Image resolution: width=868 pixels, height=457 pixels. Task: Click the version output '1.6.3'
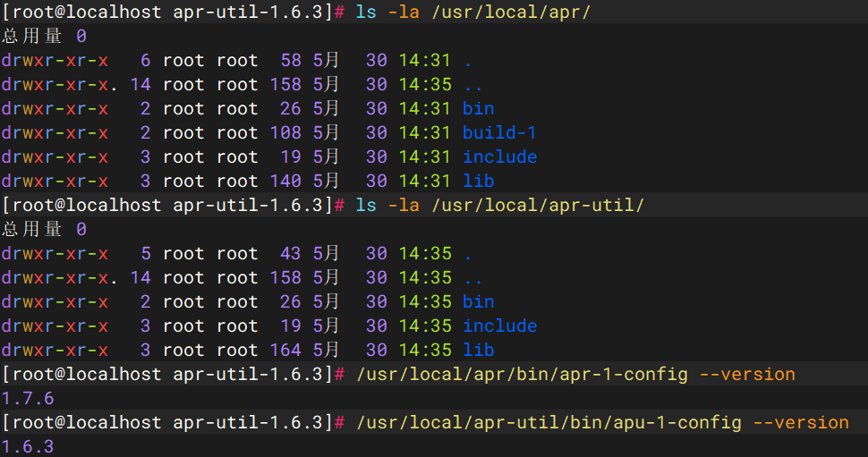[28, 446]
